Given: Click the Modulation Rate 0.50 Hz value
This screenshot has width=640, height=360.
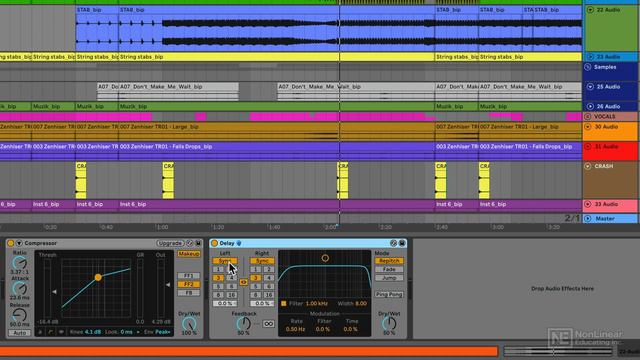Looking at the screenshot, I should coord(295,329).
